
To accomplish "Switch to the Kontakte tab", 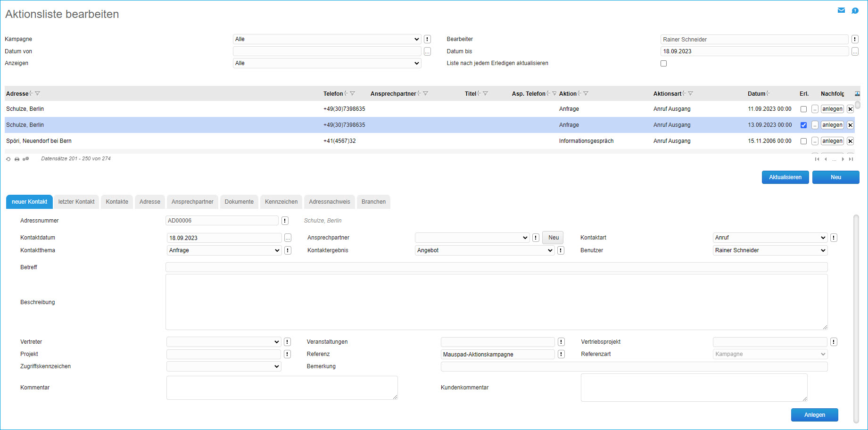I will click(x=117, y=202).
